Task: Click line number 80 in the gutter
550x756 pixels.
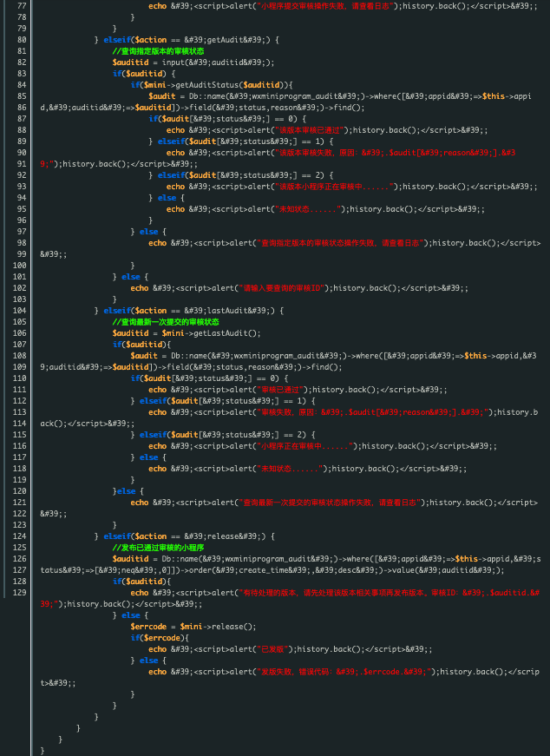Action: tap(22, 40)
